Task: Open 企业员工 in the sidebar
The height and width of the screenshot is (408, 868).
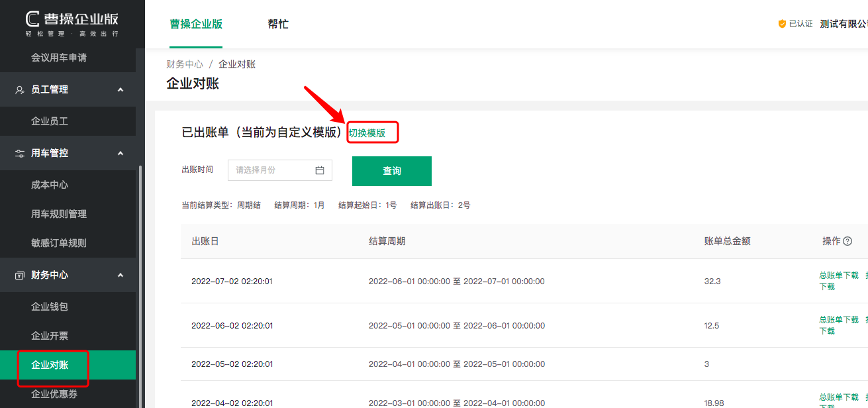Action: [50, 121]
